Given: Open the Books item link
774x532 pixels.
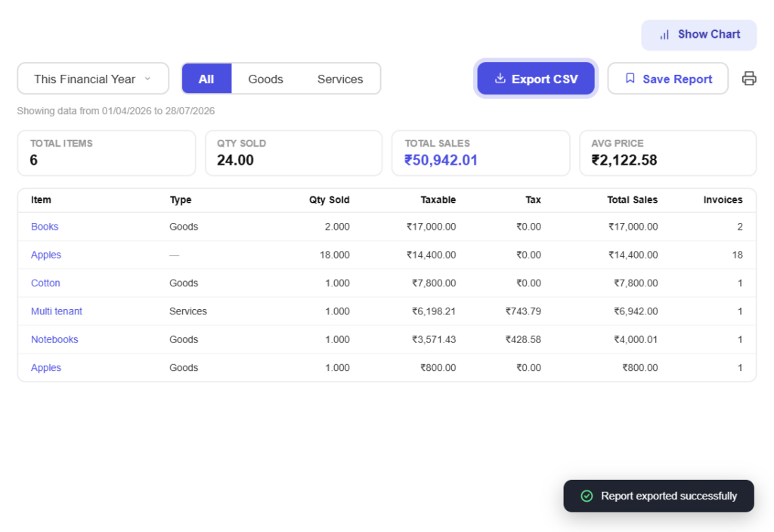Looking at the screenshot, I should click(x=45, y=227).
